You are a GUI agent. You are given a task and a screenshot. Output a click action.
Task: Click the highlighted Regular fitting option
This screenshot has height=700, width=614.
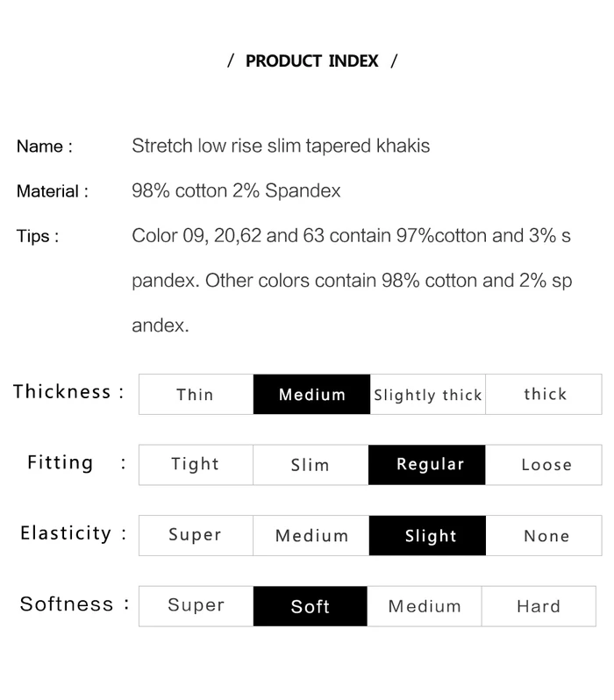[427, 465]
